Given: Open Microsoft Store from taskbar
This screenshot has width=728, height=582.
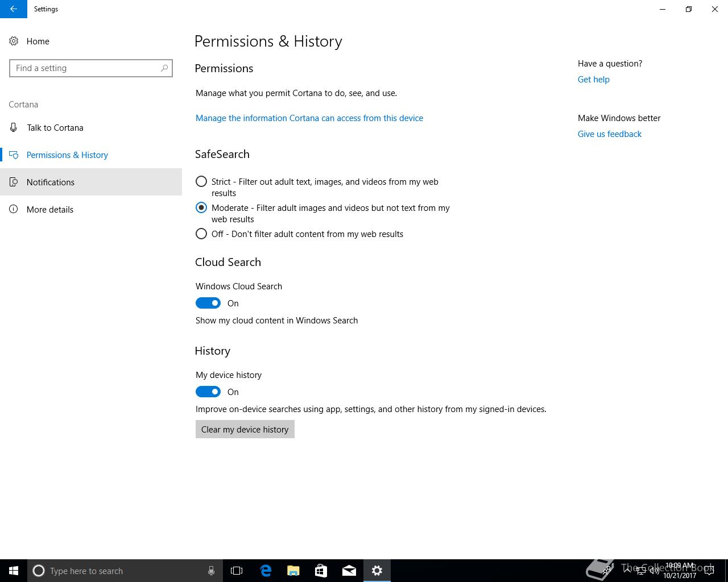Looking at the screenshot, I should click(321, 571).
